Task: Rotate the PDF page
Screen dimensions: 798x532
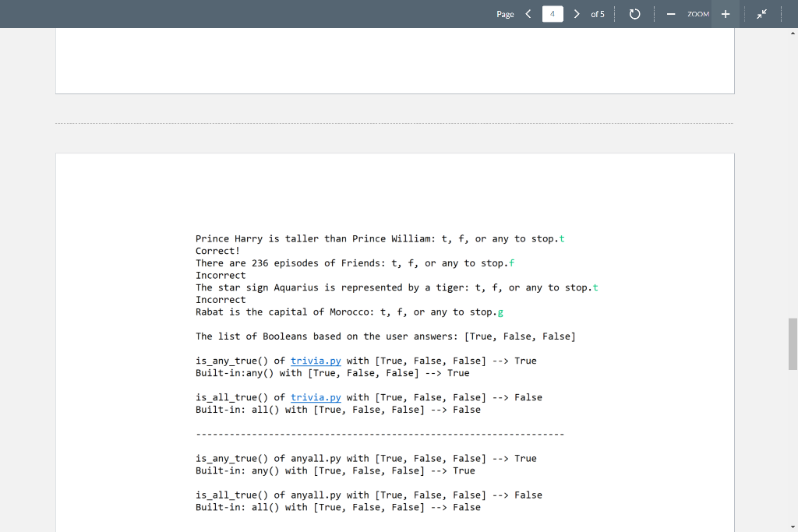Action: 634,14
